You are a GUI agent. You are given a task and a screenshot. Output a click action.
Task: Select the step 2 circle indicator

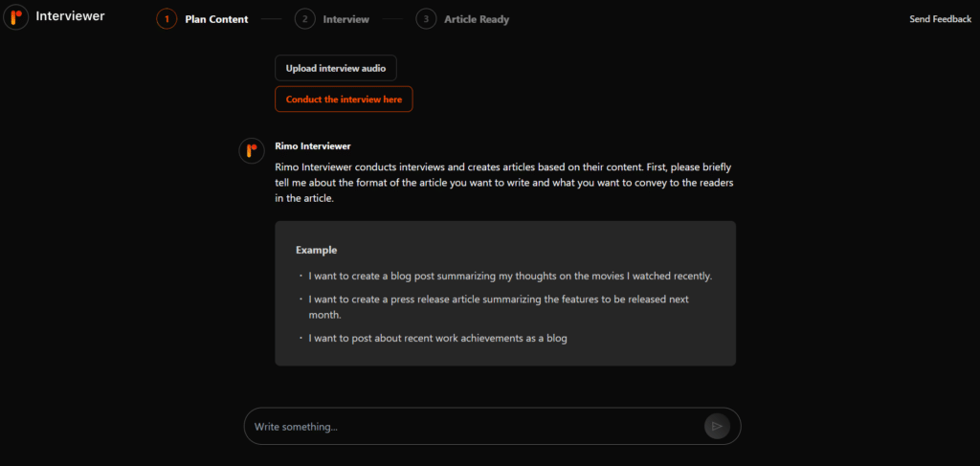tap(304, 19)
